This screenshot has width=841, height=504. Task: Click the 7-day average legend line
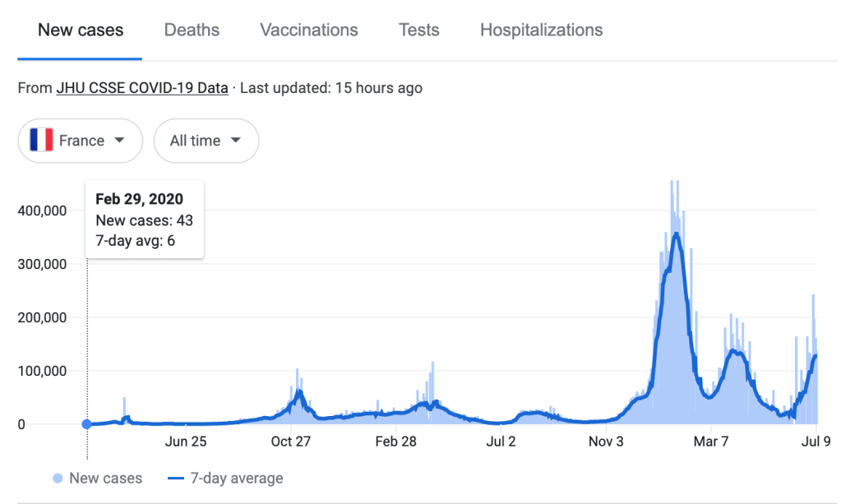pos(174,479)
